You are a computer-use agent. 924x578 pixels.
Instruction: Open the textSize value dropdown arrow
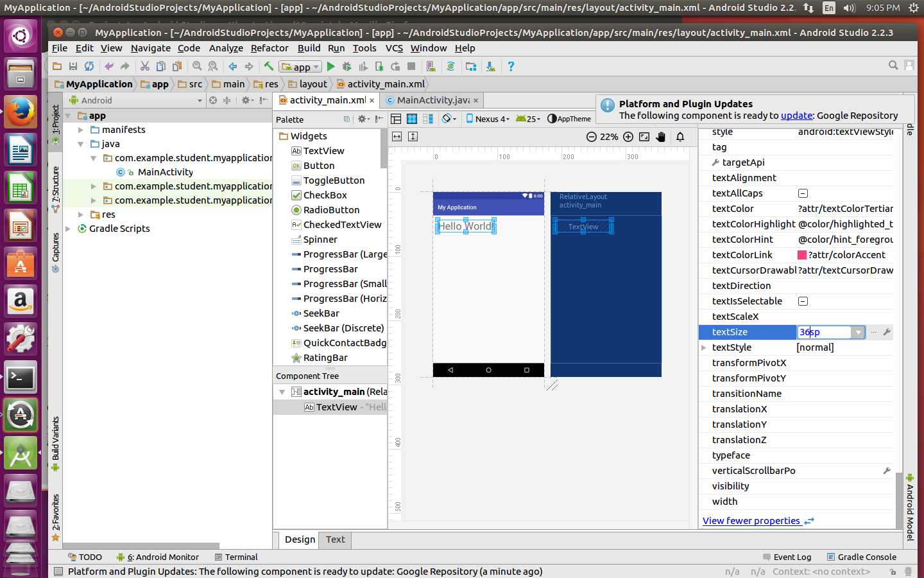(x=858, y=332)
